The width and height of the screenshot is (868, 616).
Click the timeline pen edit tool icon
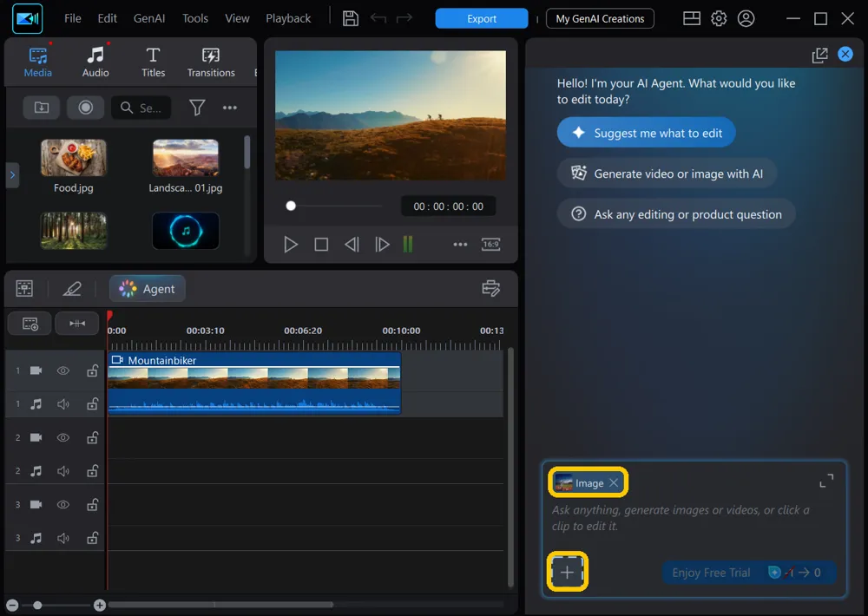click(x=72, y=288)
